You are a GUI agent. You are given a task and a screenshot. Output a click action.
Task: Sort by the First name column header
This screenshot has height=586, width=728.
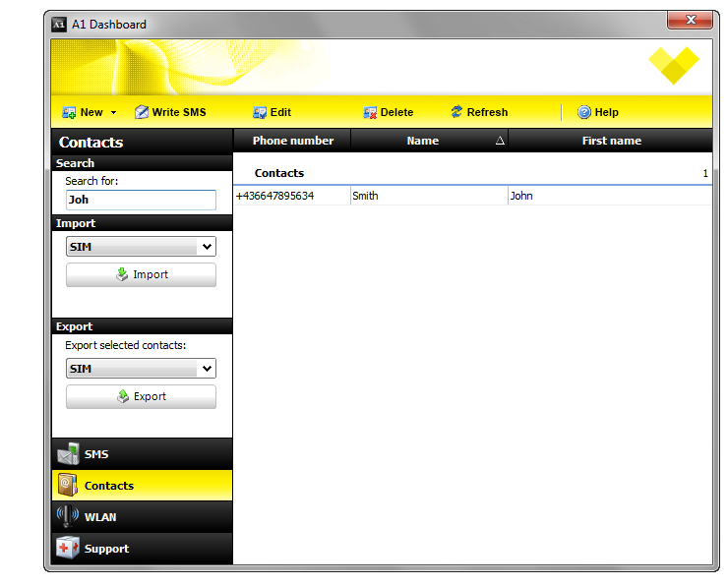pos(611,141)
